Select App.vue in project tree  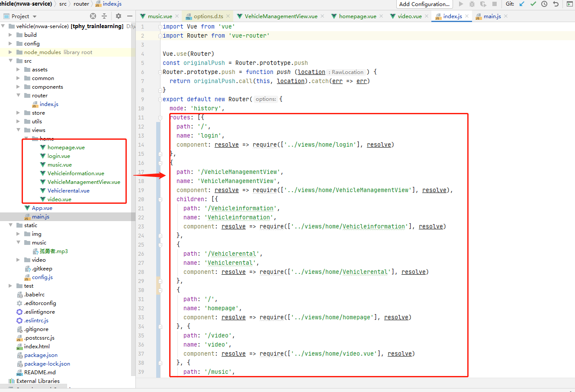coord(42,208)
